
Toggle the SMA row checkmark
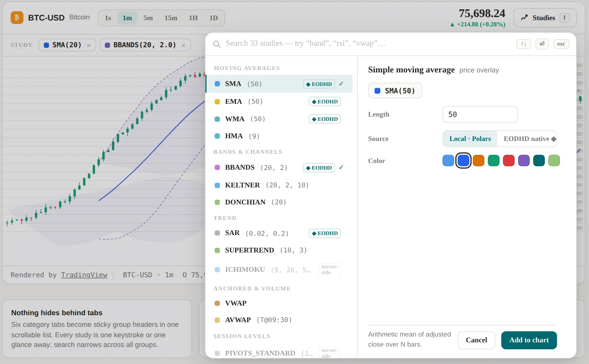point(341,84)
